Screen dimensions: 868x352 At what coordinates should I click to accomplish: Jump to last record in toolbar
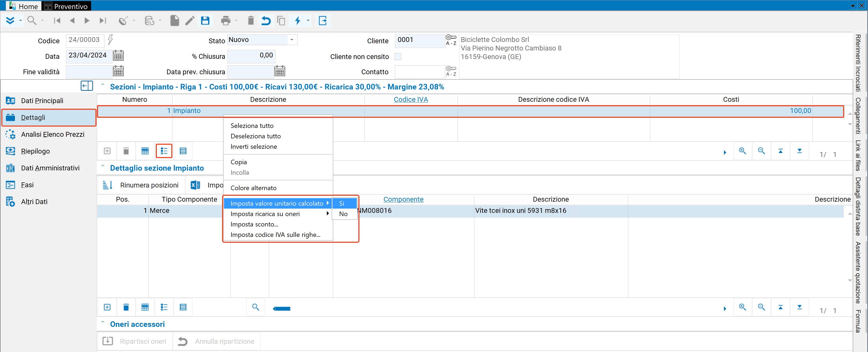coord(103,21)
